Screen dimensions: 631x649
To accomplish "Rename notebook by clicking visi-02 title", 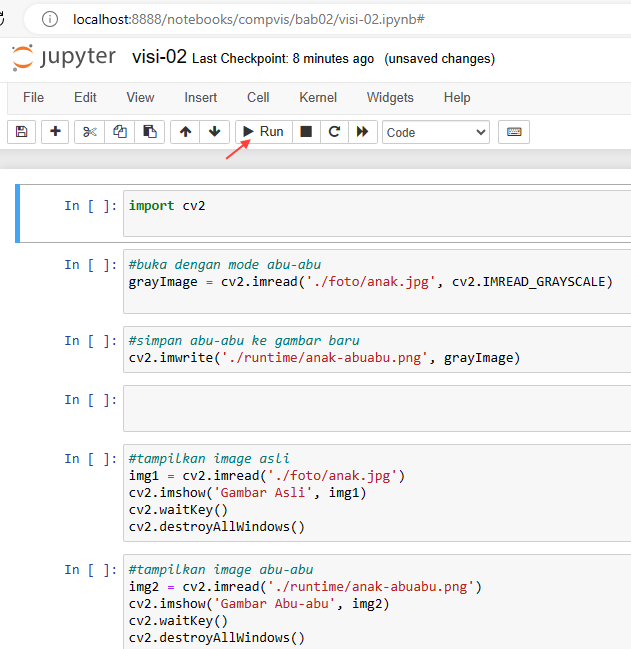I will point(159,57).
